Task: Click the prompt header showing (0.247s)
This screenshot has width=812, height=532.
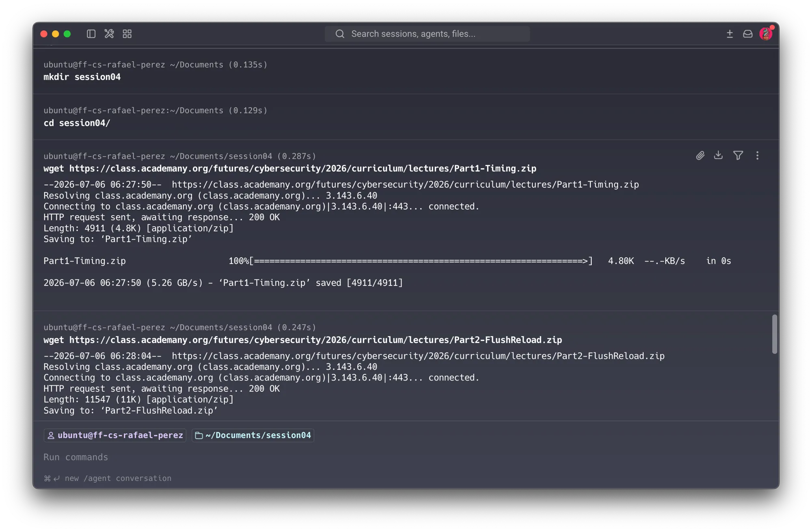Action: pos(180,327)
